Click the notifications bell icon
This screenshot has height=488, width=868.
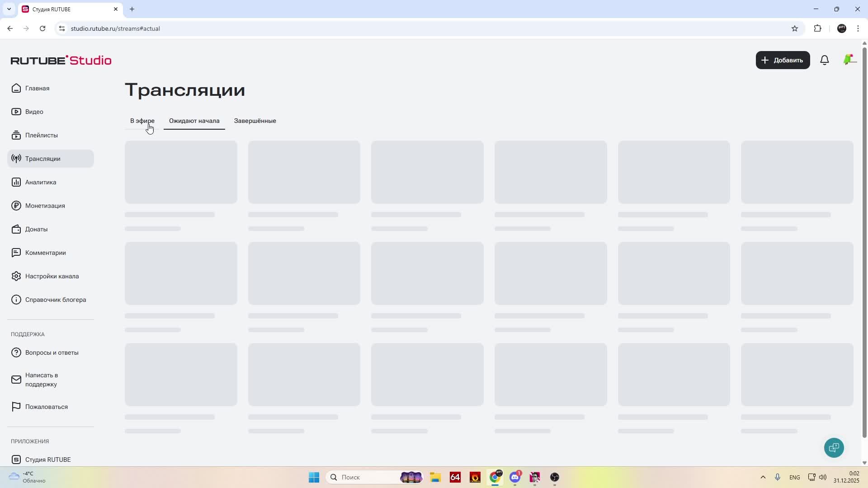tap(825, 60)
